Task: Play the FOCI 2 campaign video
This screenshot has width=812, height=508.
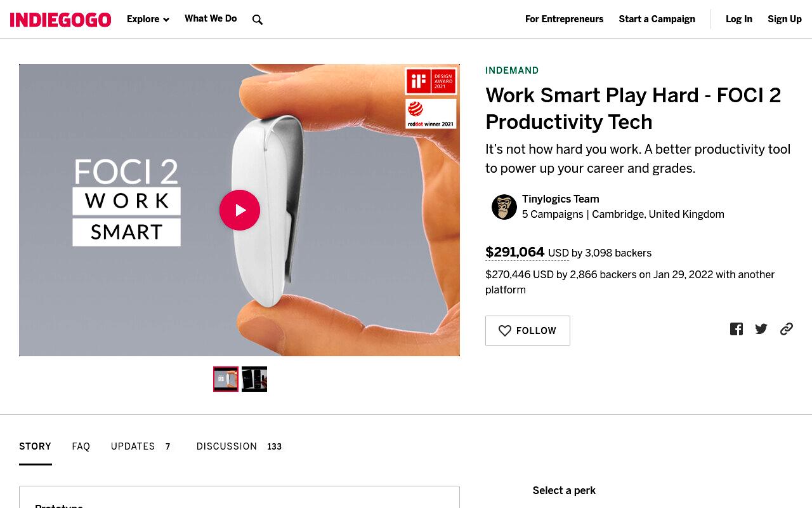Action: pyautogui.click(x=240, y=210)
